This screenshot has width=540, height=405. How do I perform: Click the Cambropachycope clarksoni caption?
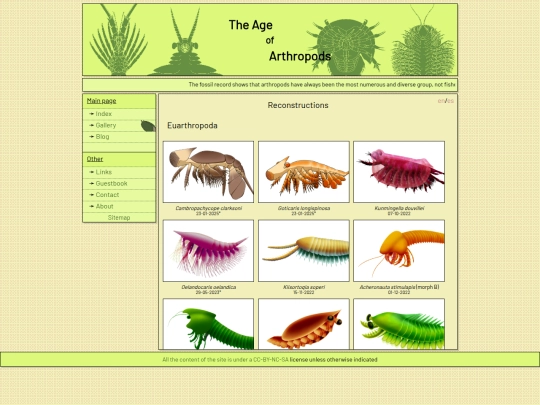point(208,208)
